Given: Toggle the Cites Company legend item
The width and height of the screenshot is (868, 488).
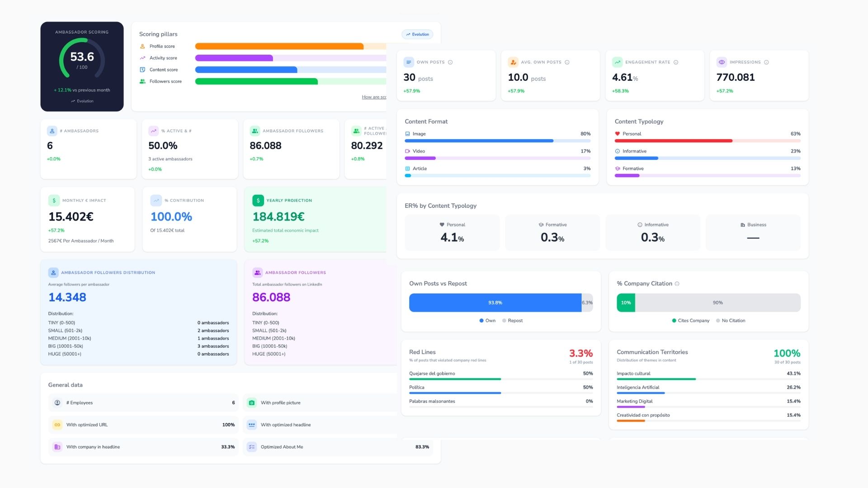Looking at the screenshot, I should click(x=691, y=321).
